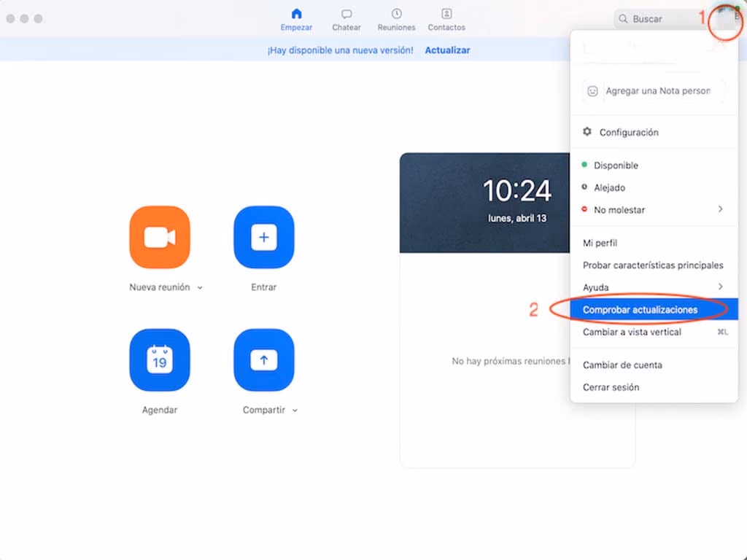Set status to Alejado
This screenshot has width=747, height=560.
(x=654, y=187)
